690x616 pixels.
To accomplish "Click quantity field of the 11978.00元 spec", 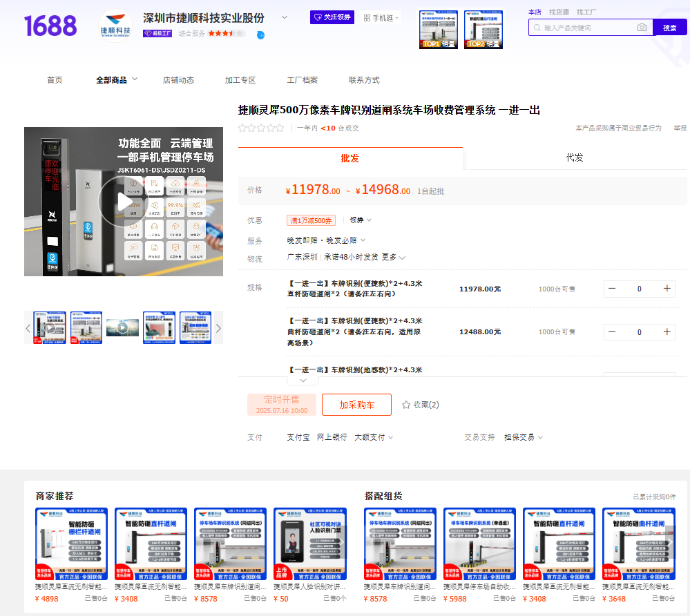I will [x=640, y=289].
